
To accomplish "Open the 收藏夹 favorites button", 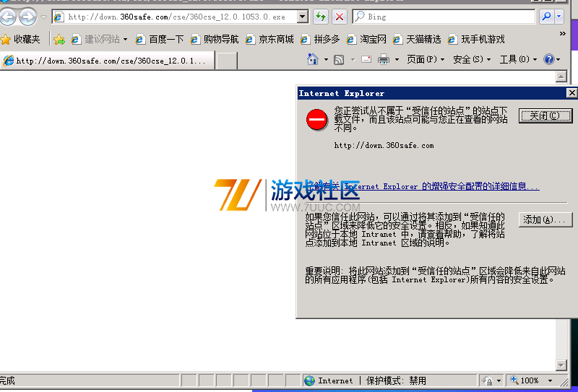I will tap(21, 39).
